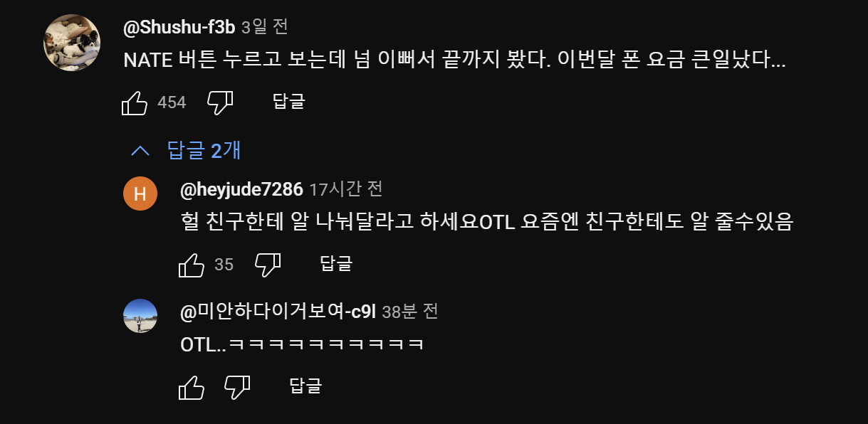Like @미안하다이거보여-c9l's reply
The width and height of the screenshot is (868, 424).
190,386
